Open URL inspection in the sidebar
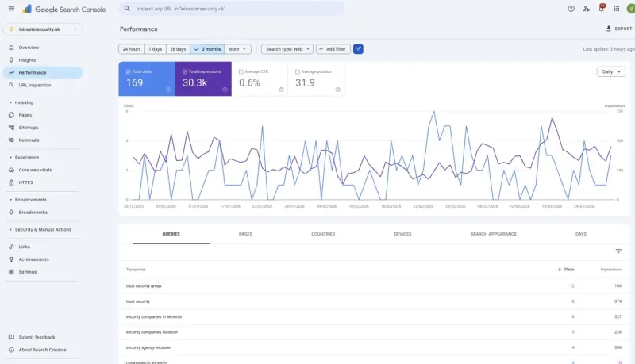 [35, 85]
